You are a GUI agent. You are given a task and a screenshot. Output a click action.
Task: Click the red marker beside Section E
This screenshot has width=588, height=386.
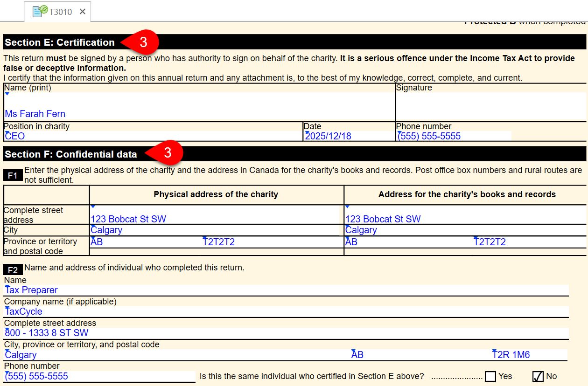[142, 42]
